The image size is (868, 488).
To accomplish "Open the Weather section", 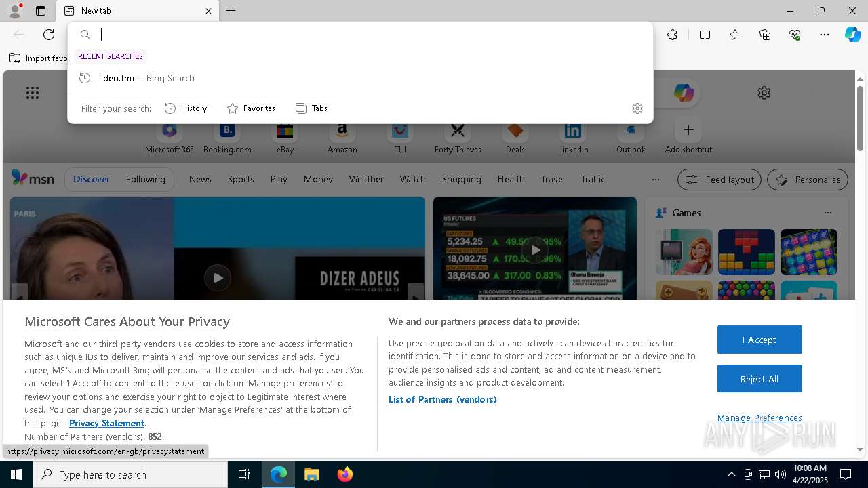I will pos(366,179).
